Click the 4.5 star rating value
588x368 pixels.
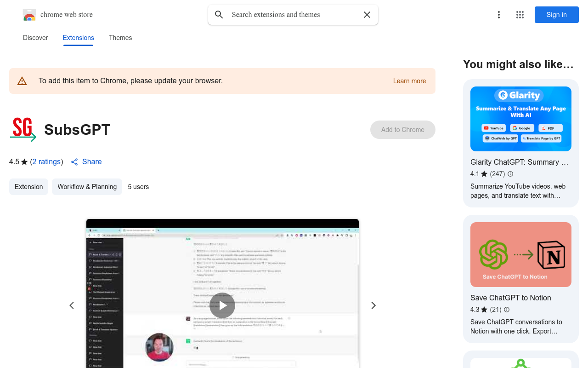pos(14,162)
